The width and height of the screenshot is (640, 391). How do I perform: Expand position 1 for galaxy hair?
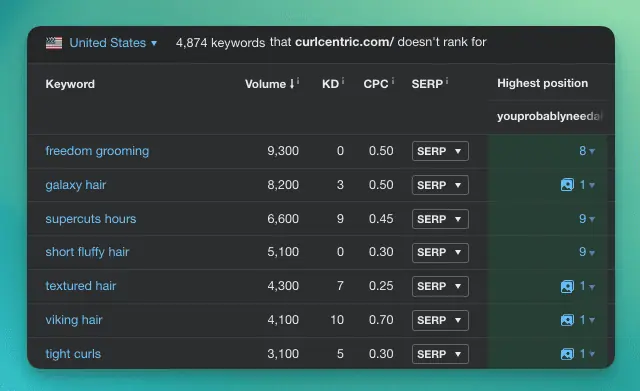coord(587,185)
